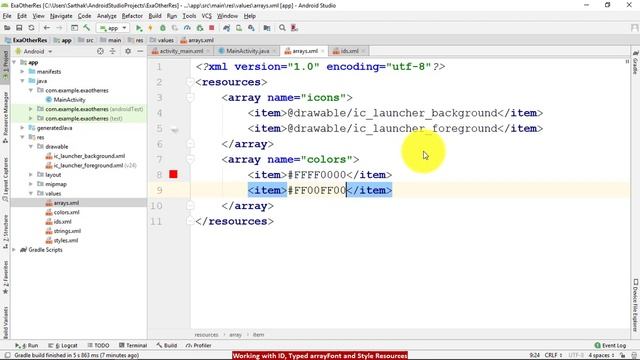Viewport: 640px width, 360px height.
Task: Run the app with the green play icon
Action: (x=139, y=28)
